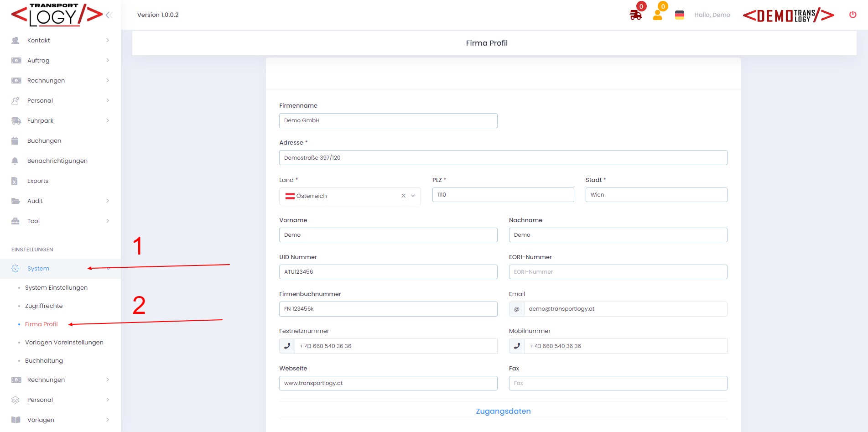Click the Benachrichtigungen bell icon

(x=15, y=161)
